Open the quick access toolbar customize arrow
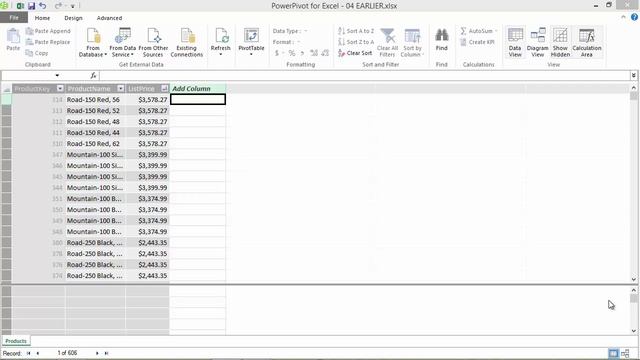The image size is (640, 360). pos(73,6)
